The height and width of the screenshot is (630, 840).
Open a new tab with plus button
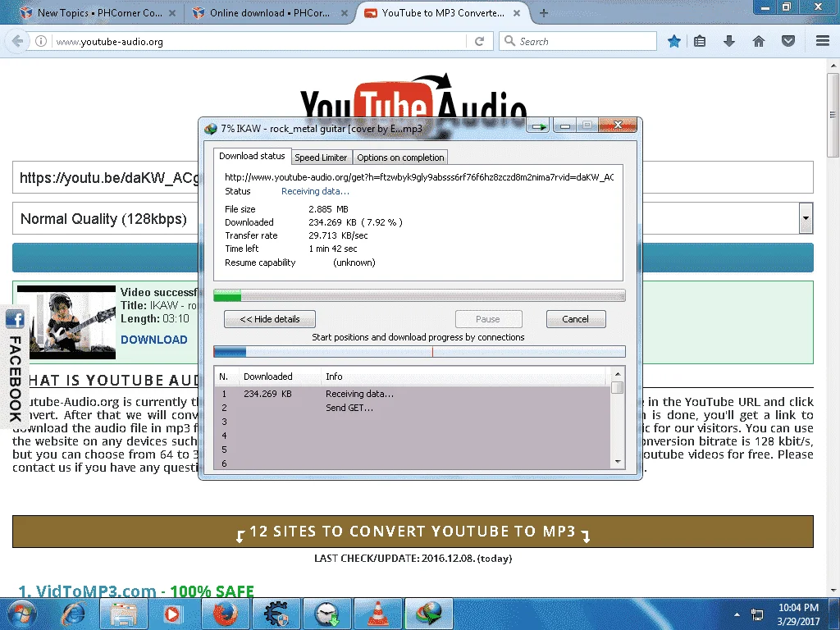[544, 13]
